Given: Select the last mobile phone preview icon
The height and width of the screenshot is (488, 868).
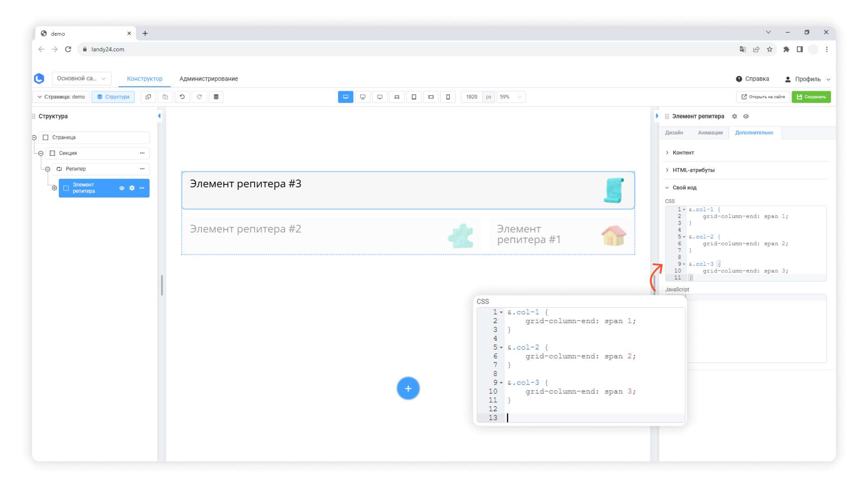Looking at the screenshot, I should tap(448, 97).
